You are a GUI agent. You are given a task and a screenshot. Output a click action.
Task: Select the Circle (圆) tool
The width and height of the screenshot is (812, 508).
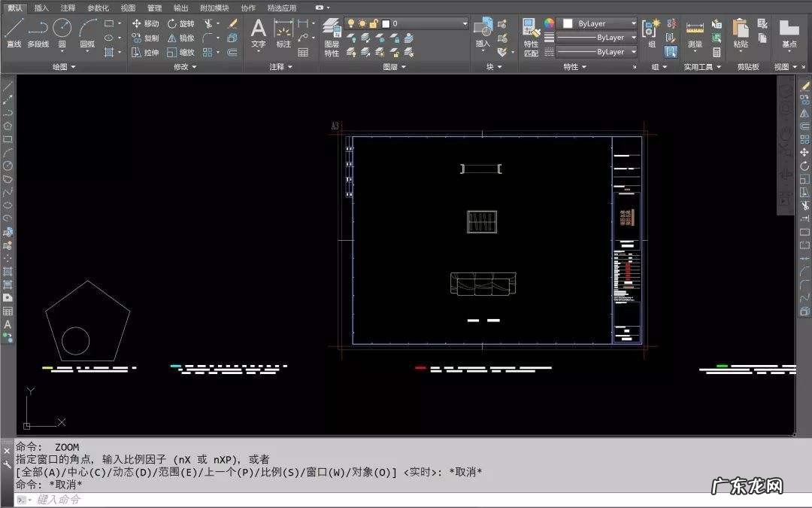62,32
